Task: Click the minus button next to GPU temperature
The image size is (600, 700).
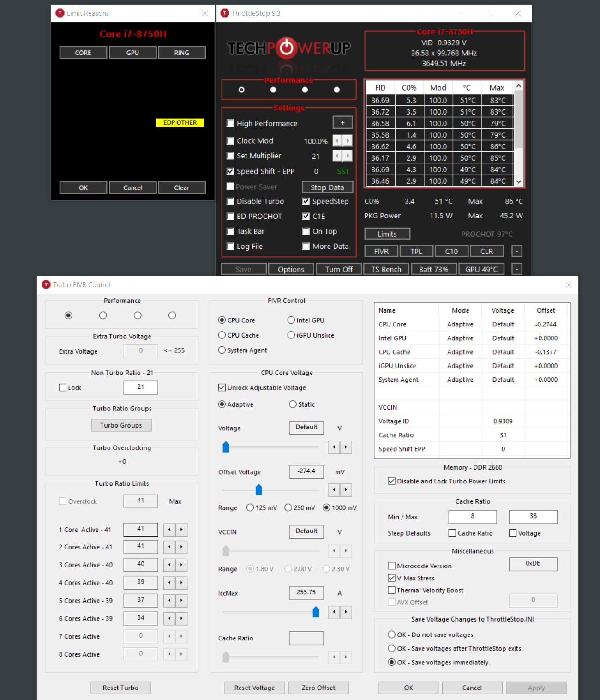Action: (x=517, y=269)
